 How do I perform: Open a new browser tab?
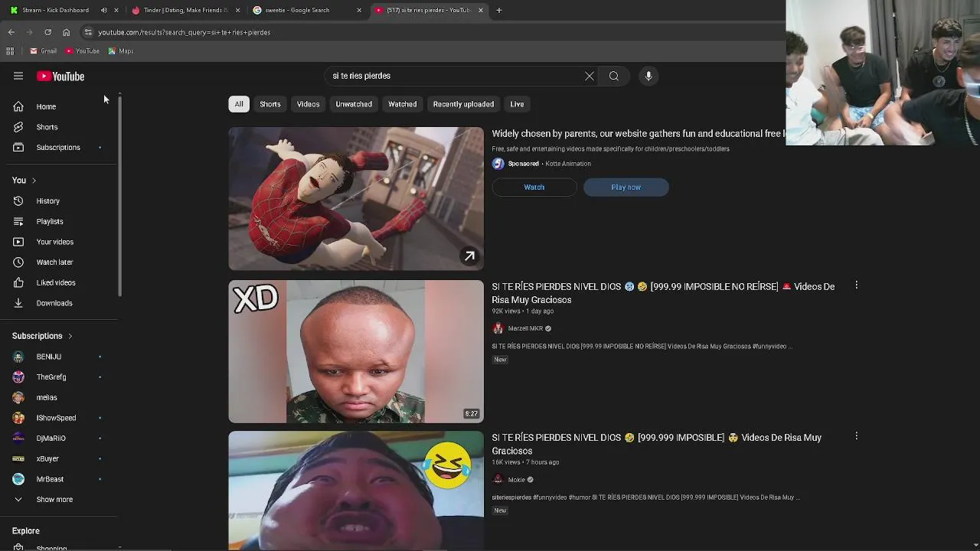coord(499,10)
